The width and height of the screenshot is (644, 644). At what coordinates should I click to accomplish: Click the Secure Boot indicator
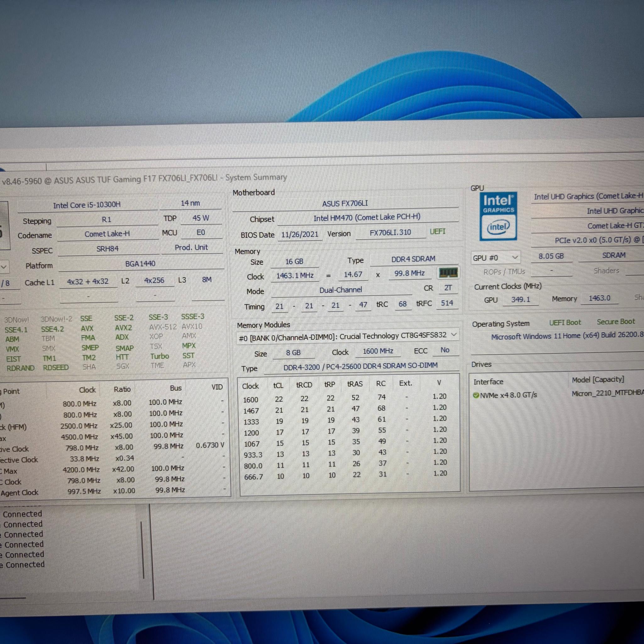[x=616, y=322]
